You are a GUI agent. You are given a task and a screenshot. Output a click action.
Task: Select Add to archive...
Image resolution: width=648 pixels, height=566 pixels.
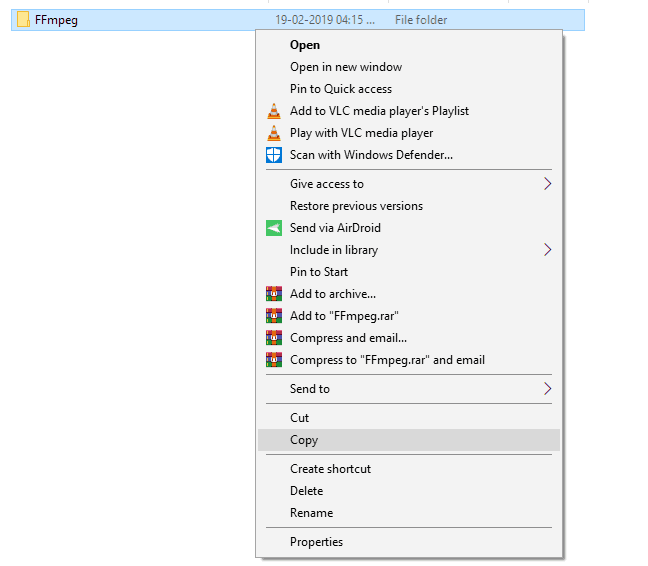(409, 294)
